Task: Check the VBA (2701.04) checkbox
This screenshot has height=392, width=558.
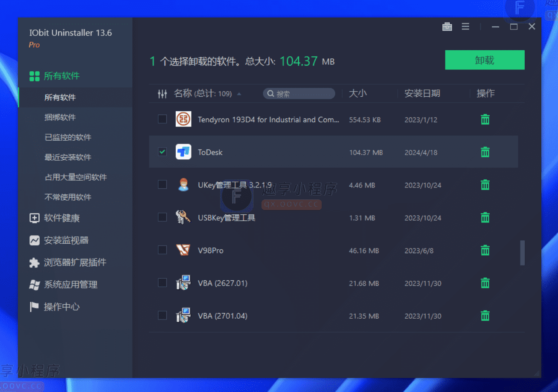Action: (x=162, y=316)
